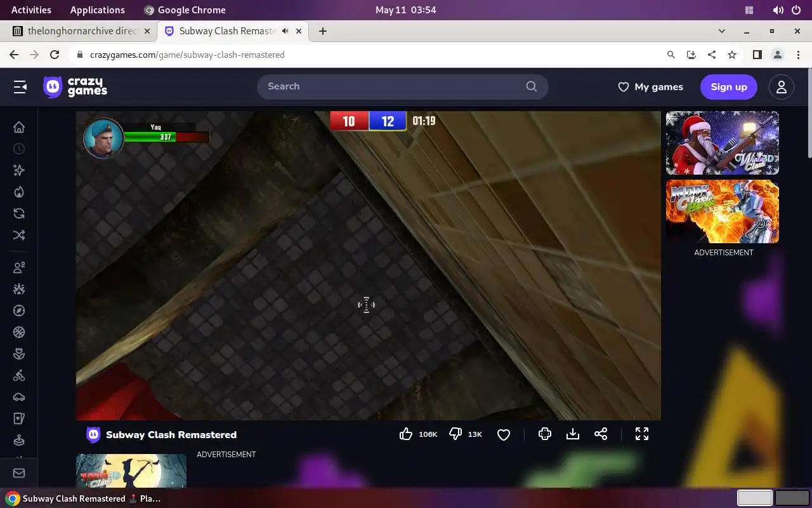This screenshot has width=812, height=508.
Task: Enter fullscreen mode for the game
Action: click(x=642, y=434)
